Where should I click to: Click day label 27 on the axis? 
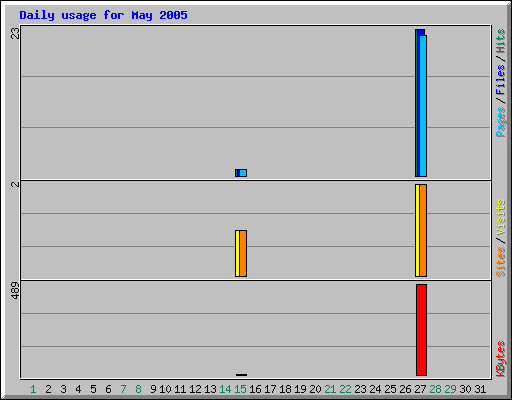[x=420, y=389]
